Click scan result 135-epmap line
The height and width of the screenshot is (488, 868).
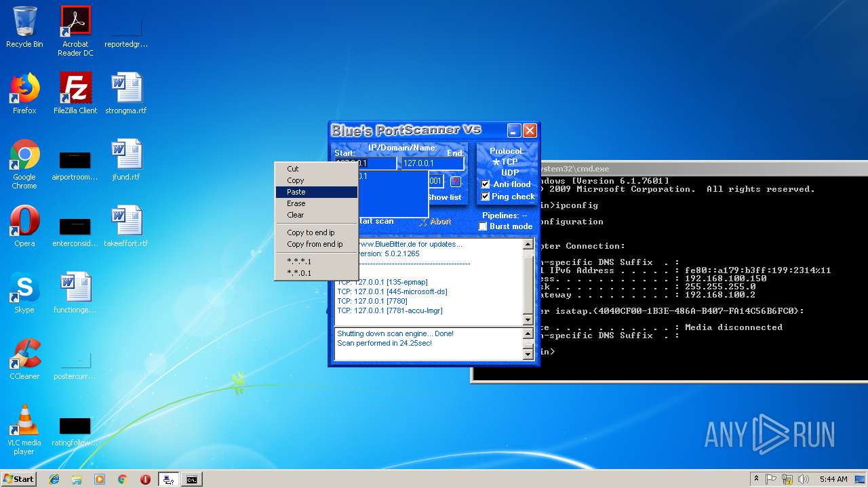(382, 282)
